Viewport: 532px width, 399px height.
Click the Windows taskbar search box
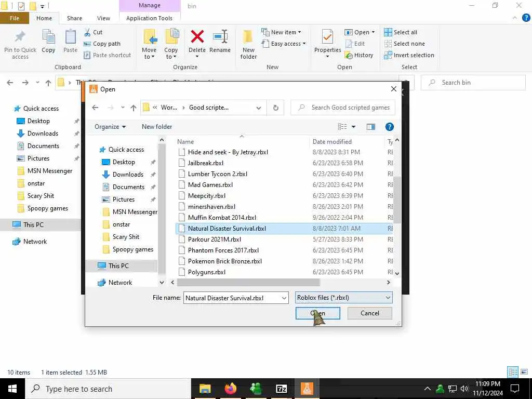(108, 389)
